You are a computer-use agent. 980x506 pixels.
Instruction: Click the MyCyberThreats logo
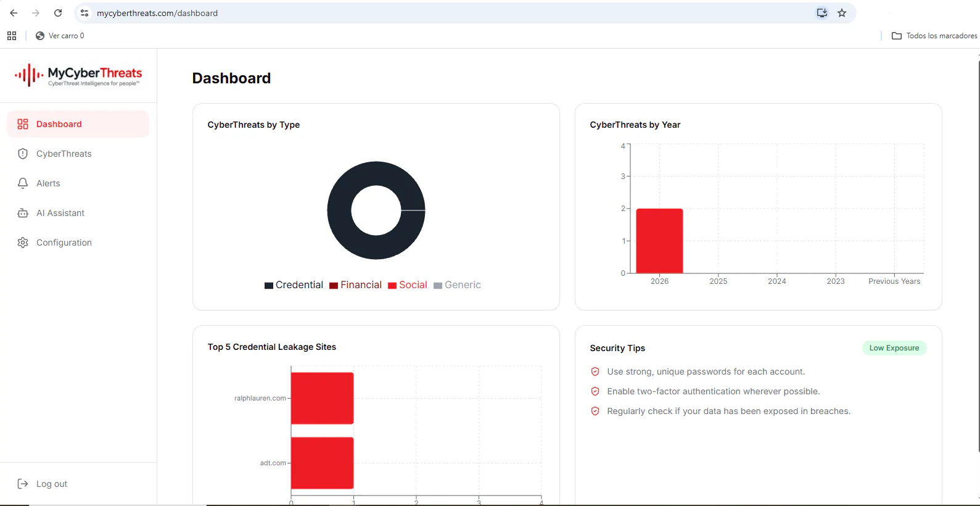click(x=78, y=75)
